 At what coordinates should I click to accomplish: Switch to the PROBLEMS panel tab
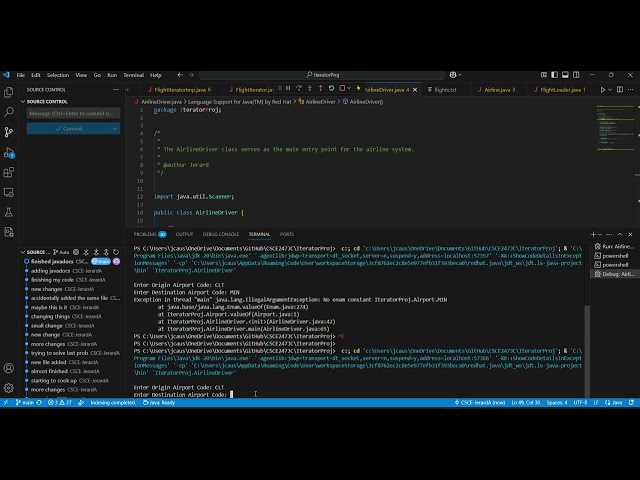[150, 234]
